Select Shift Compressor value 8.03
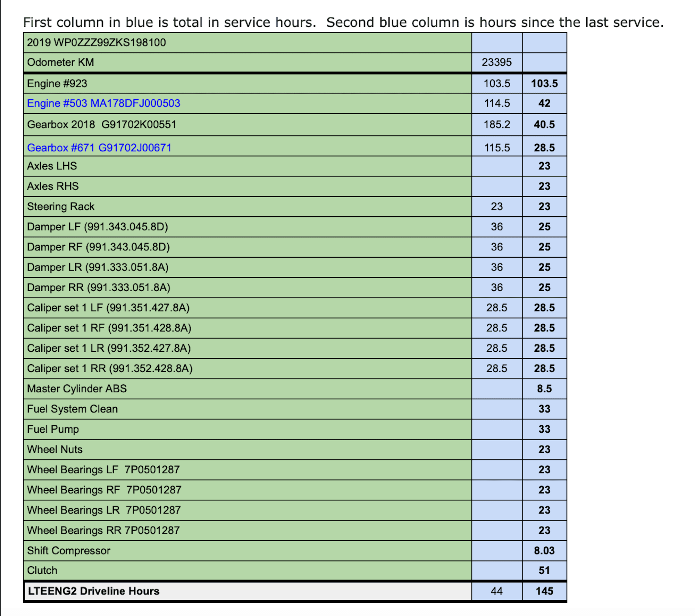695x616 pixels. point(544,550)
